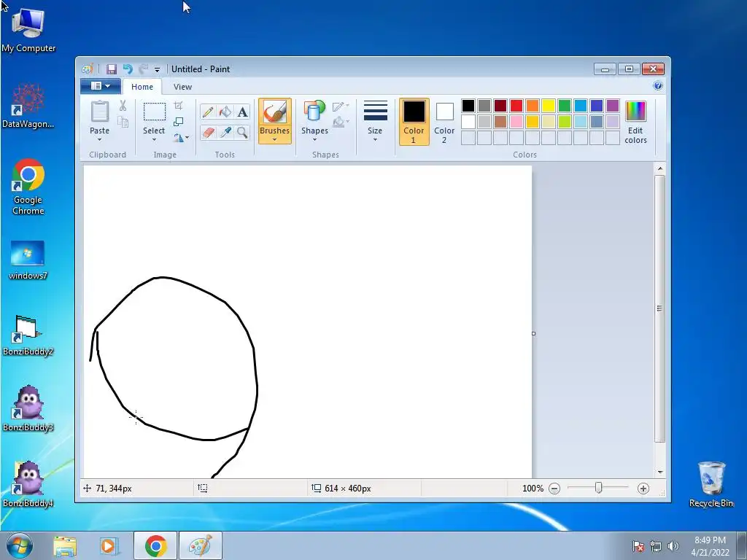Screen dimensions: 747x560
Task: Pick the green color swatch
Action: pos(565,106)
